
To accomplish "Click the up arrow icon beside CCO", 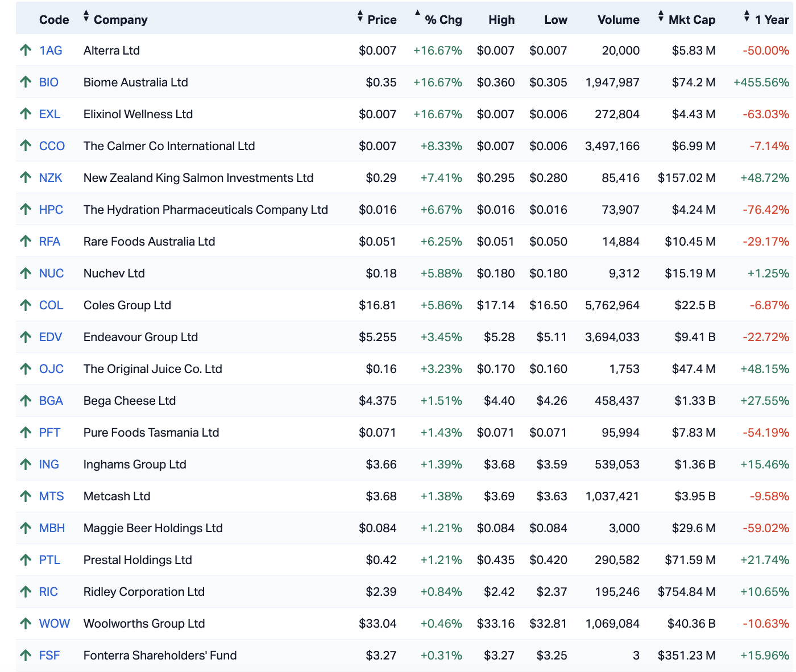I will pyautogui.click(x=25, y=146).
